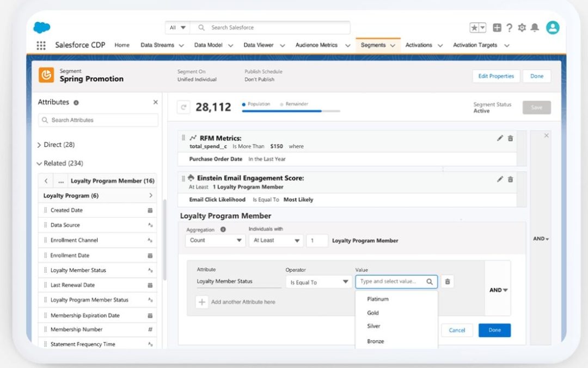
Task: Click in the Search Salesforce field
Action: pos(271,27)
